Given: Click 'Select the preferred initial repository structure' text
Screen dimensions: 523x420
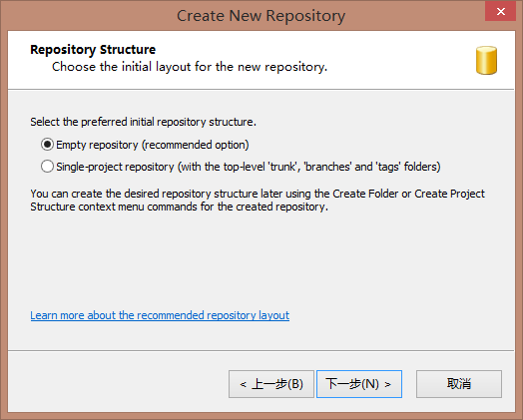Looking at the screenshot, I should point(144,122).
